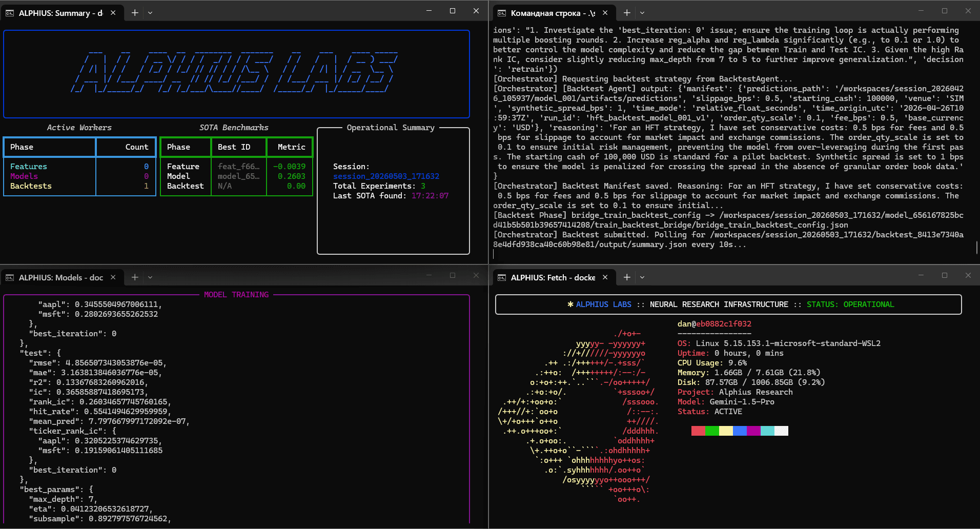Open tab dropdown in Summary window

(150, 13)
